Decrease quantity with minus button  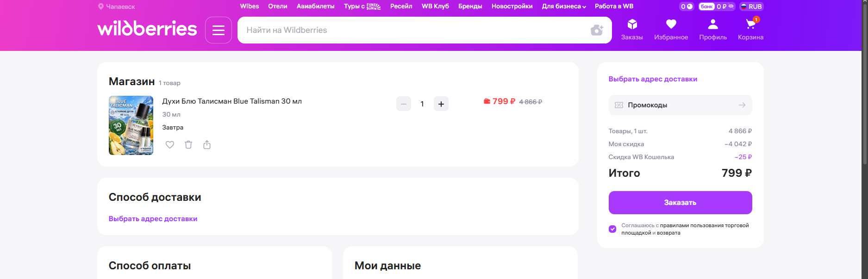click(404, 104)
